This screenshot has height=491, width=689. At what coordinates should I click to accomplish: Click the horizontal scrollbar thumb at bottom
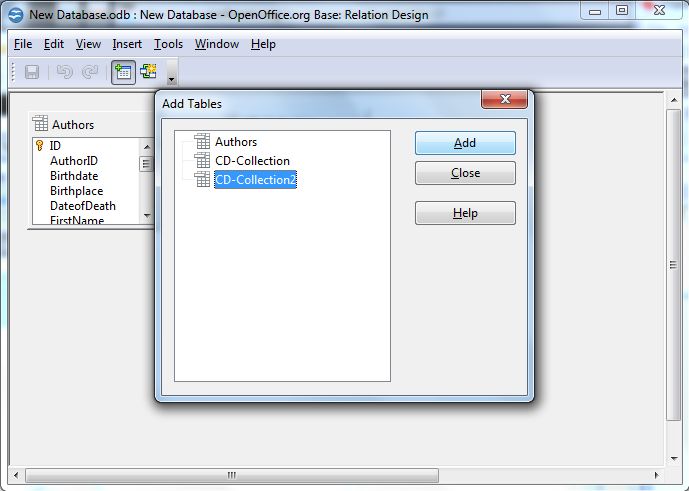[232, 475]
